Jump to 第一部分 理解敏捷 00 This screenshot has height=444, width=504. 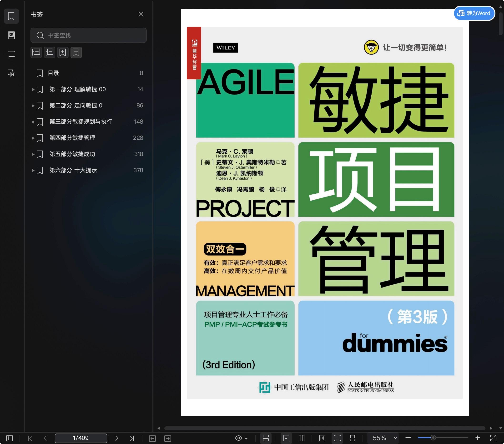77,89
